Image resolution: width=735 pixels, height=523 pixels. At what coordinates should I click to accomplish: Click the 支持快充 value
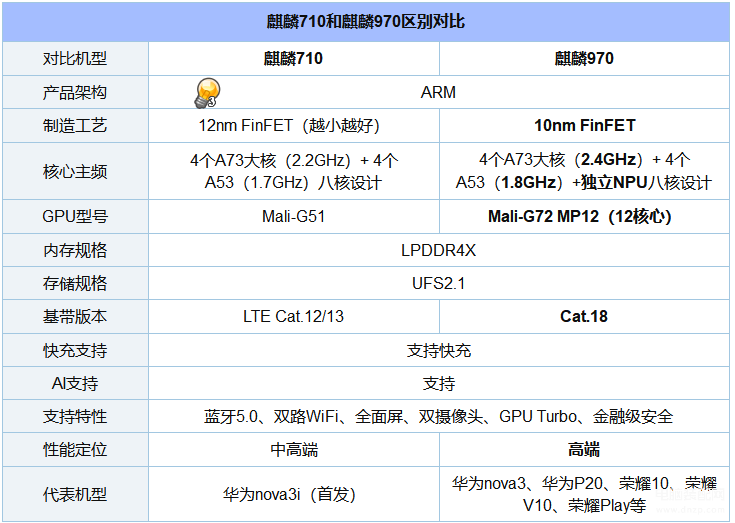pyautogui.click(x=439, y=351)
